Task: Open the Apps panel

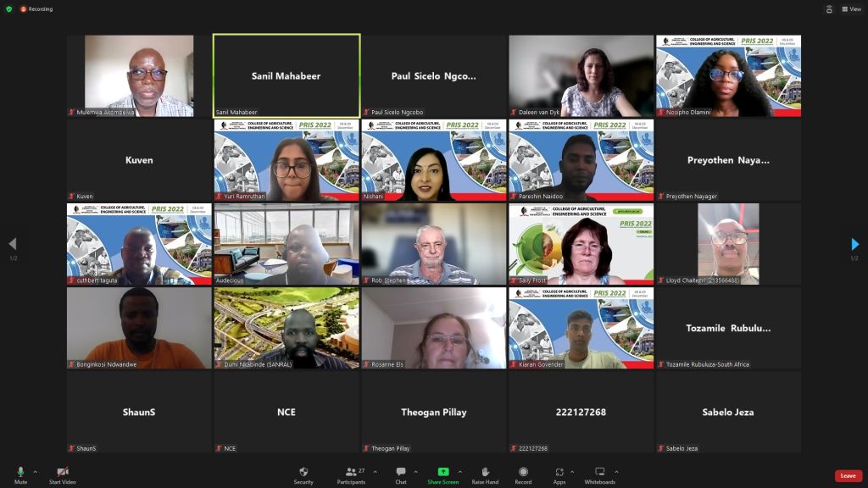Action: tap(559, 474)
